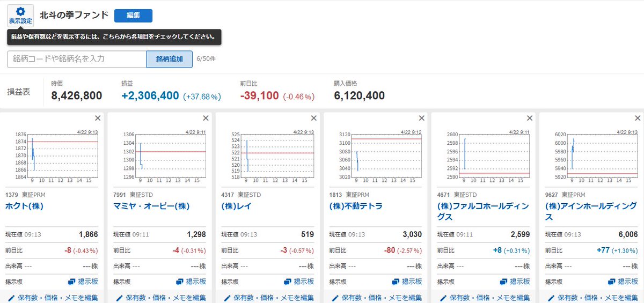Edit 保有数・価格・メモ for アインホールディングス
644x303 pixels.
tap(592, 298)
